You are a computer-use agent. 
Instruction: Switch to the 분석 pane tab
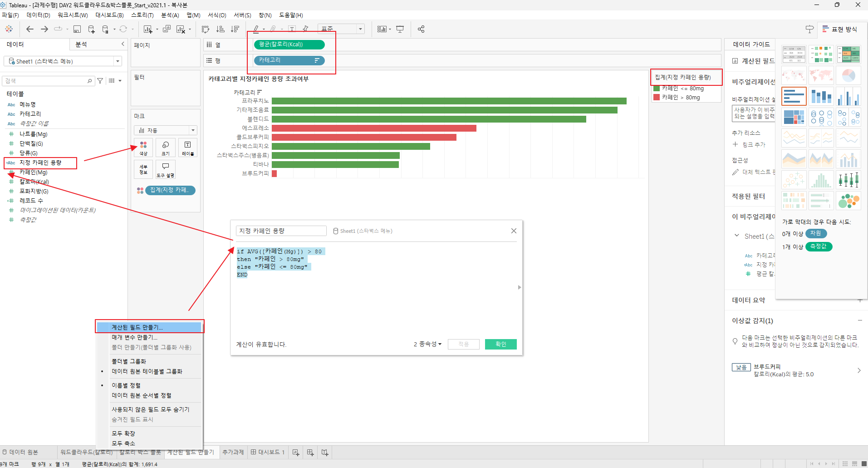81,44
